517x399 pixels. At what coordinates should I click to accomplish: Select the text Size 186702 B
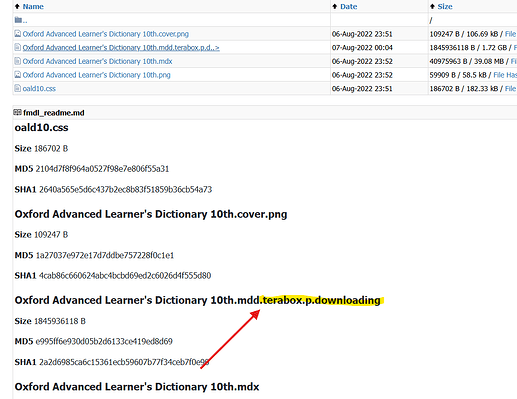pos(41,148)
